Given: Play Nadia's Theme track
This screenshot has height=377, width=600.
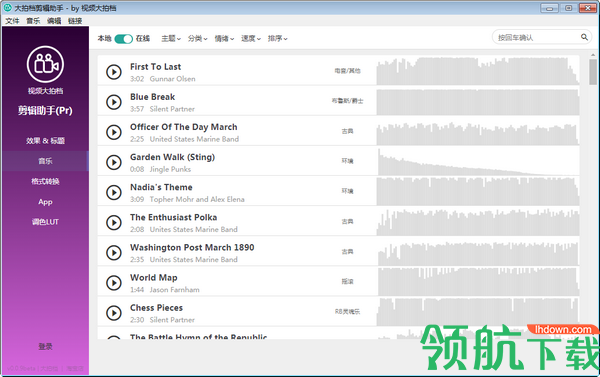Looking at the screenshot, I should [x=114, y=192].
